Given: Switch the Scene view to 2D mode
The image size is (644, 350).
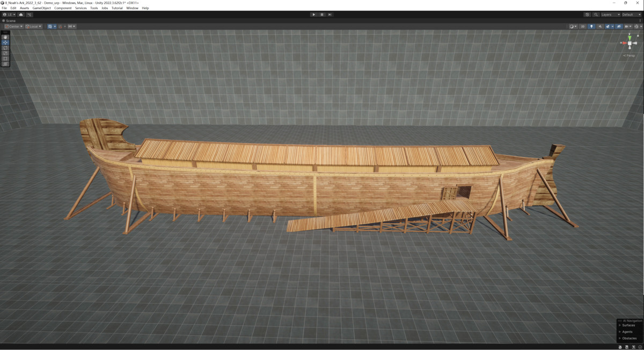Looking at the screenshot, I should click(582, 26).
